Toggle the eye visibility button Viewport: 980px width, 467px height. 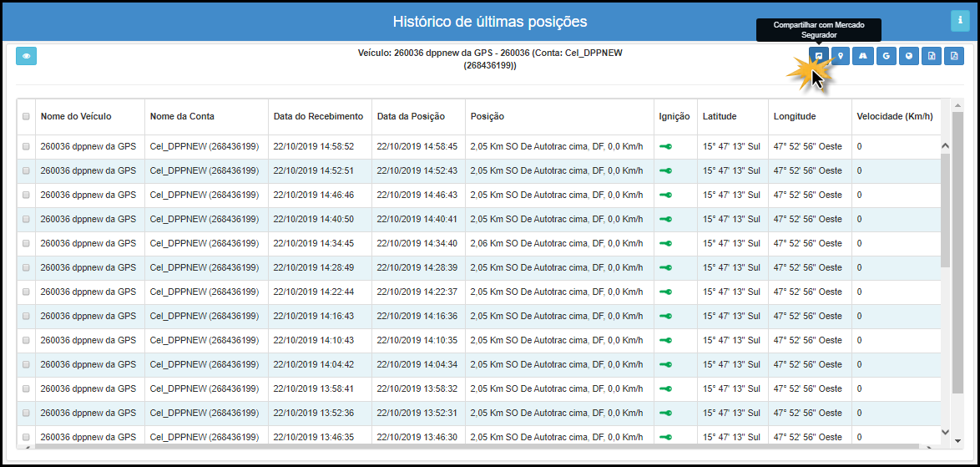26,56
